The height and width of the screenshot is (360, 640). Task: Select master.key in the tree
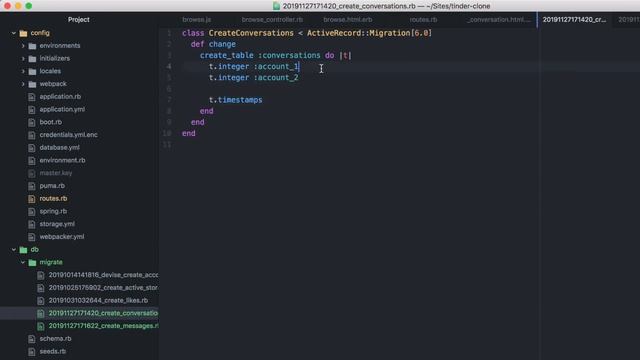coord(56,173)
